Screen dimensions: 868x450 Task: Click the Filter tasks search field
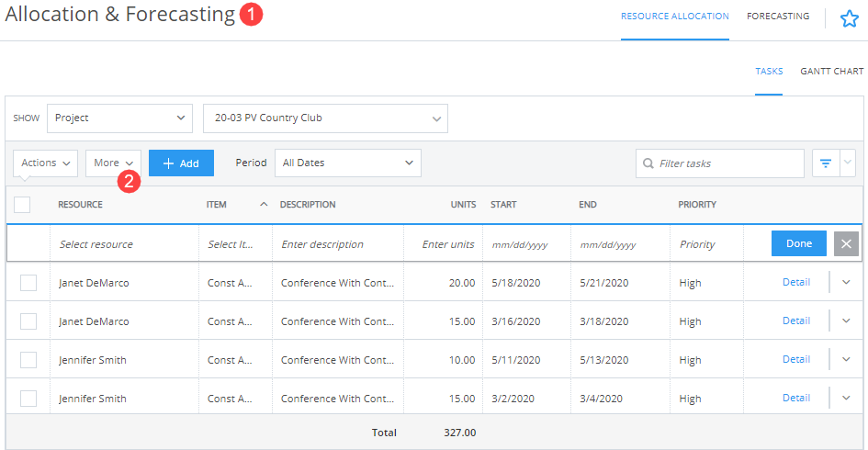point(719,163)
